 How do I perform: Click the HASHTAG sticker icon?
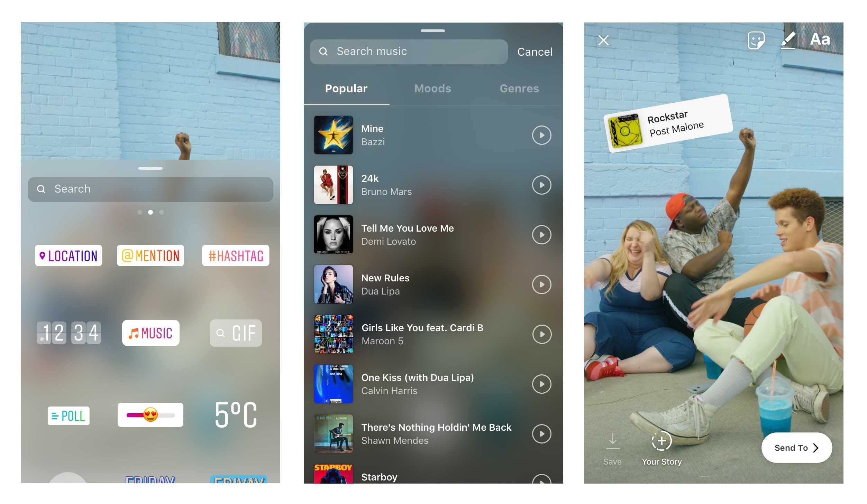pyautogui.click(x=235, y=255)
